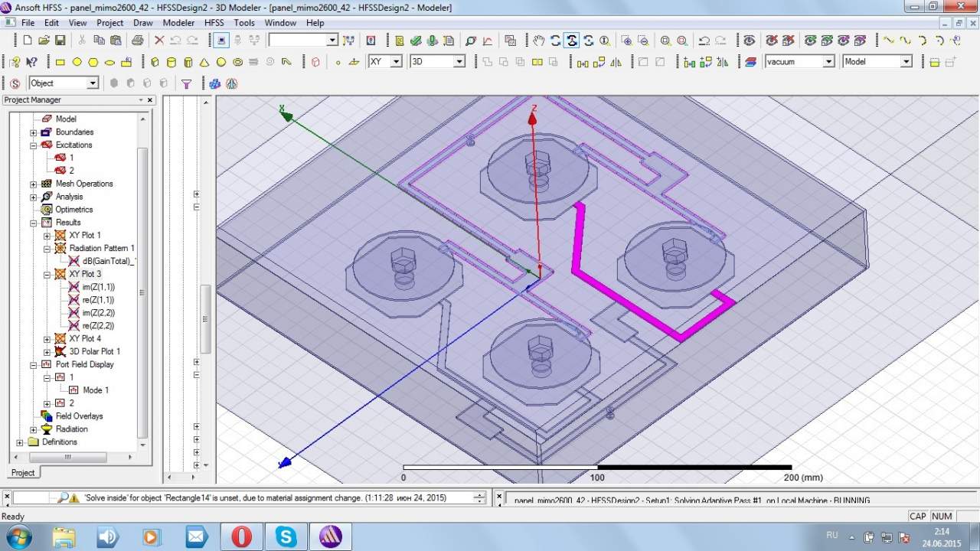
Task: Click the RU language indicator in tray
Action: [x=832, y=536]
